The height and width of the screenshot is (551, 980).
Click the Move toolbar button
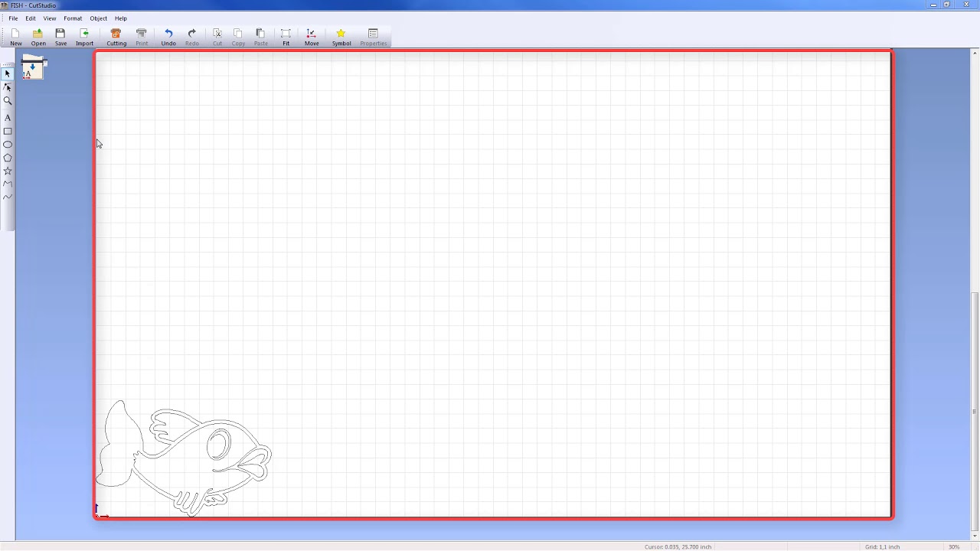[312, 37]
